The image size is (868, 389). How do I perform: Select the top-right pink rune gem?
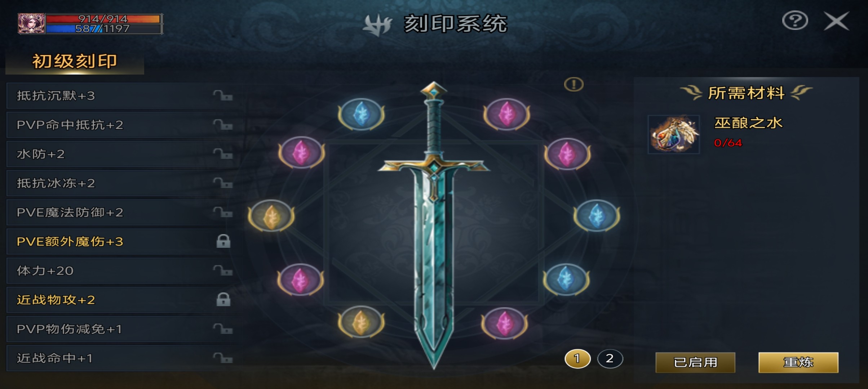point(506,114)
